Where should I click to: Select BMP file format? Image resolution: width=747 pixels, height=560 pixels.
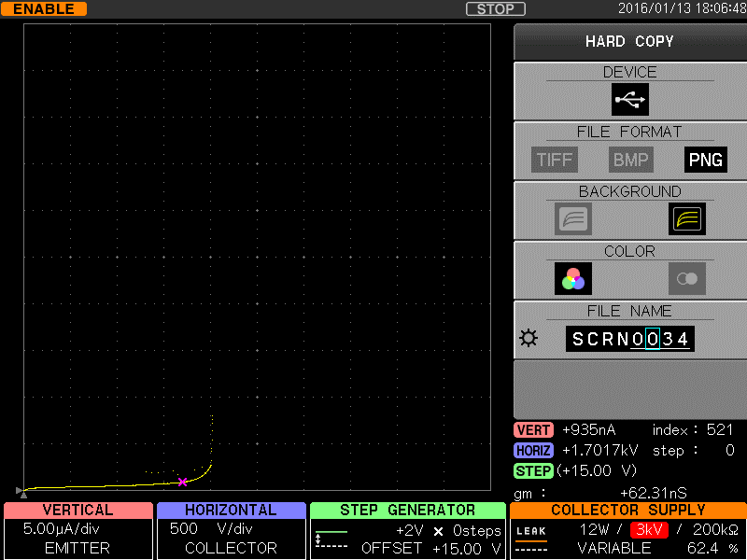(x=630, y=160)
